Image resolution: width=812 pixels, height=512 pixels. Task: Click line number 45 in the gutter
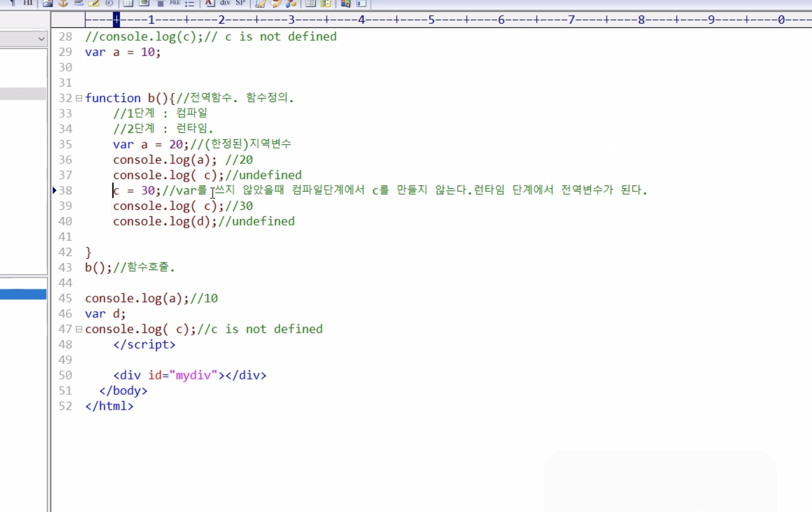click(x=65, y=299)
